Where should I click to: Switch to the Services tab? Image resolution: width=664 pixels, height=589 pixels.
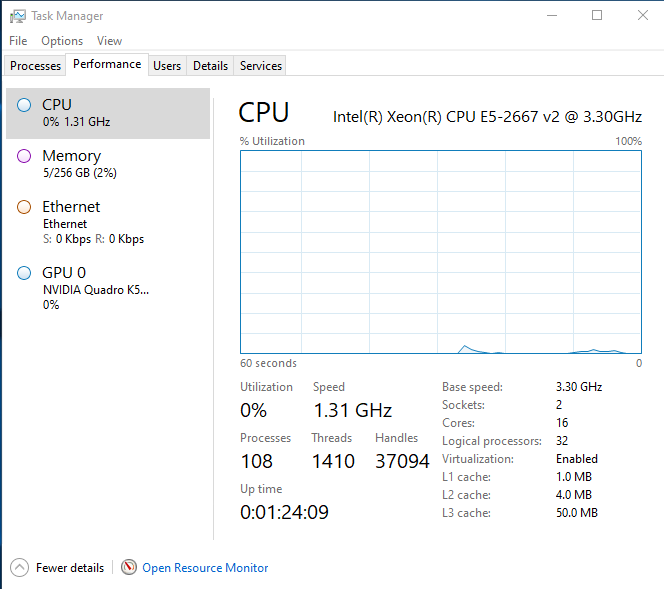[261, 66]
